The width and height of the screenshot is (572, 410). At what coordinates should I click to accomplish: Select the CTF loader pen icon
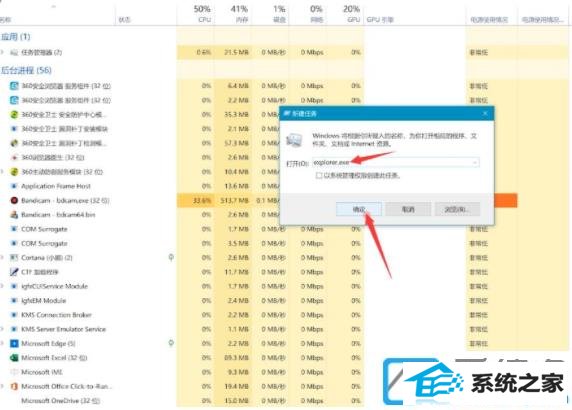[x=14, y=272]
